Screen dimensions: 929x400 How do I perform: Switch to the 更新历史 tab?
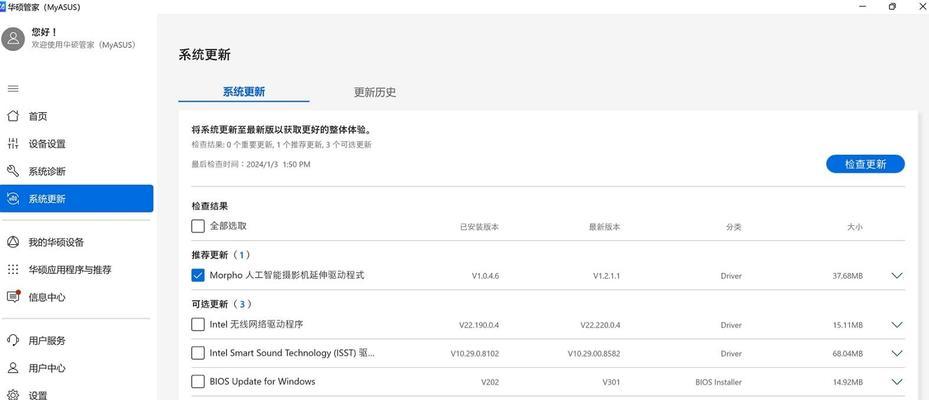click(x=375, y=92)
